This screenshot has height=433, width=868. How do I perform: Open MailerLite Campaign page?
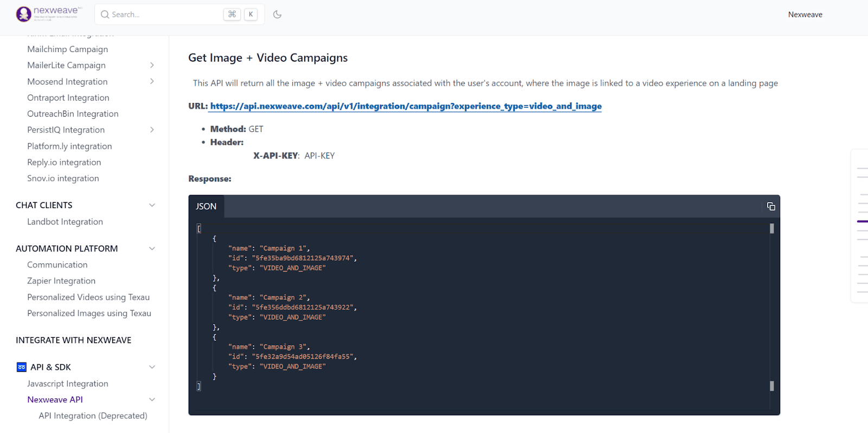click(66, 65)
